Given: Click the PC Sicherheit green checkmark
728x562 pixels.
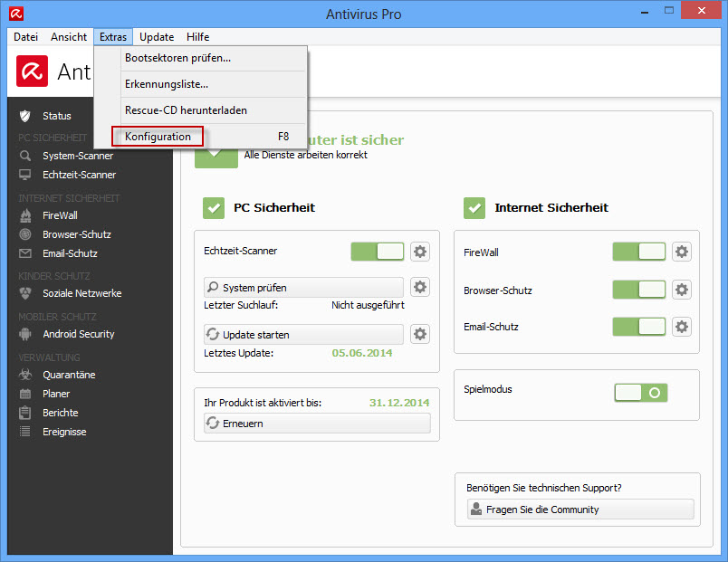Looking at the screenshot, I should tap(214, 208).
